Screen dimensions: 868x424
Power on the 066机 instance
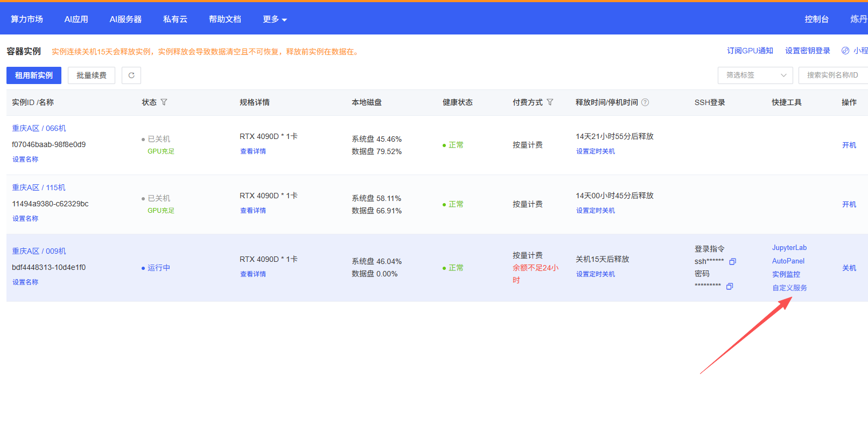point(849,145)
